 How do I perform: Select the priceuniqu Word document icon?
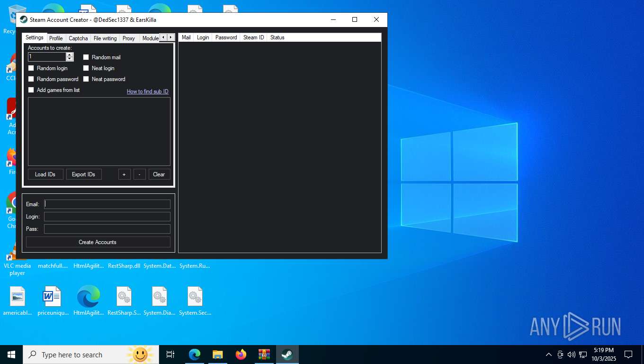pos(53,301)
